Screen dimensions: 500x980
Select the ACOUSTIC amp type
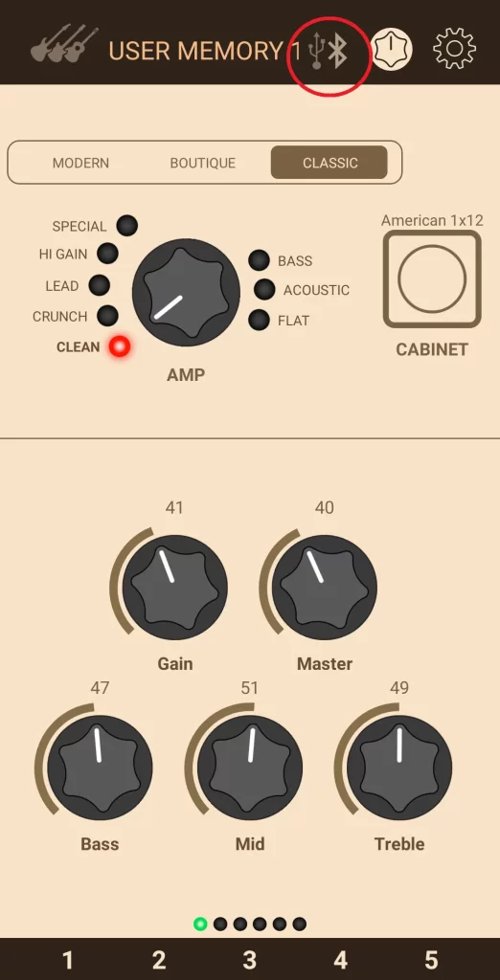(x=264, y=289)
